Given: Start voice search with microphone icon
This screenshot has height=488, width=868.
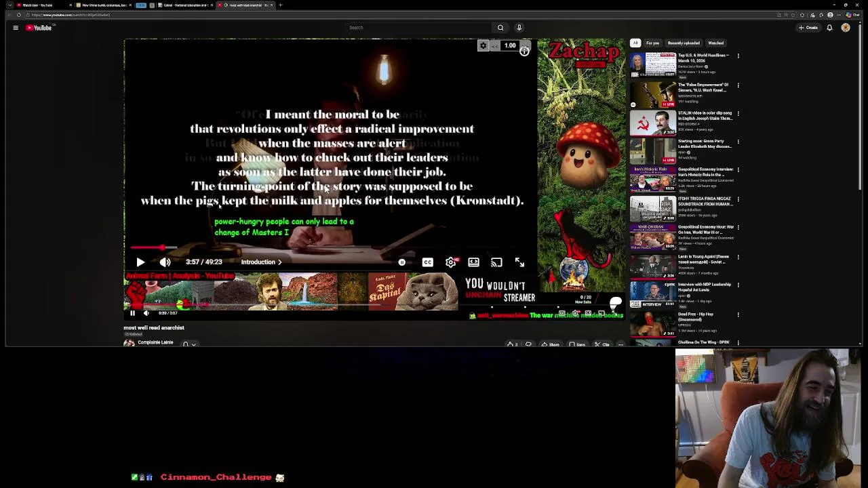Looking at the screenshot, I should point(519,28).
